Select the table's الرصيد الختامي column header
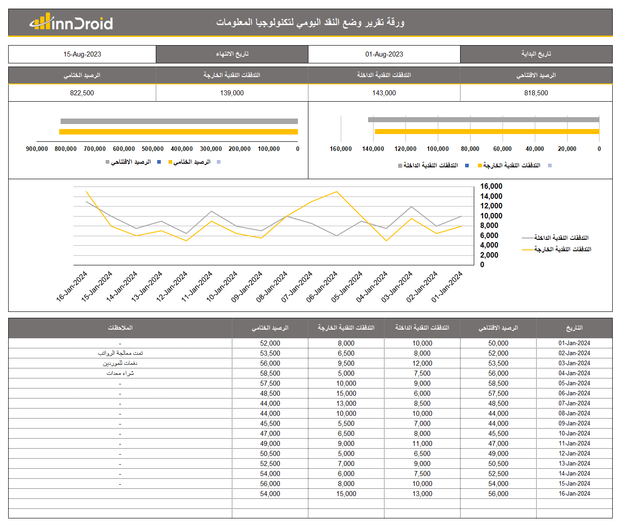 270,328
